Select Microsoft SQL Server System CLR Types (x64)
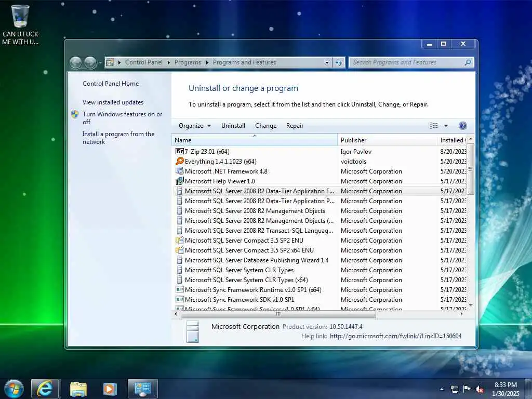Viewport: 532px width, 399px height. coord(320,280)
